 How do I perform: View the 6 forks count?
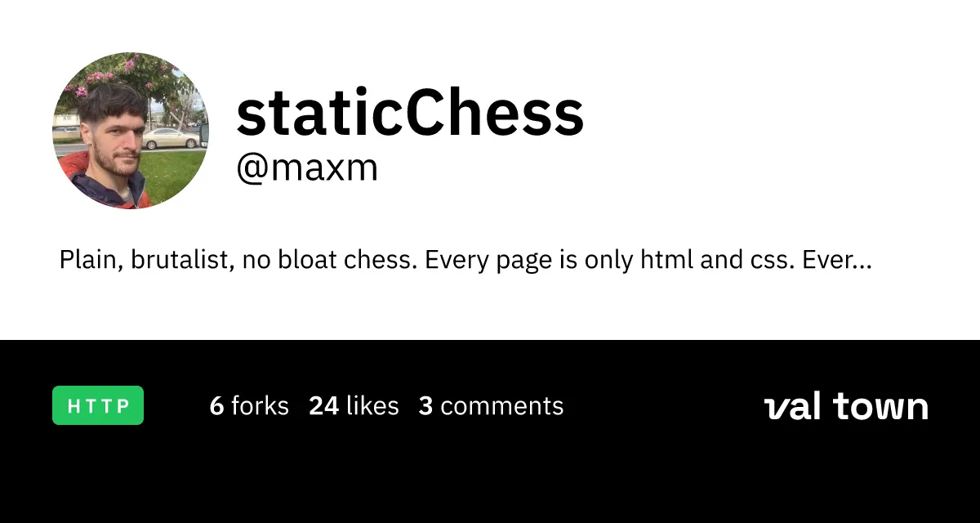(x=249, y=406)
